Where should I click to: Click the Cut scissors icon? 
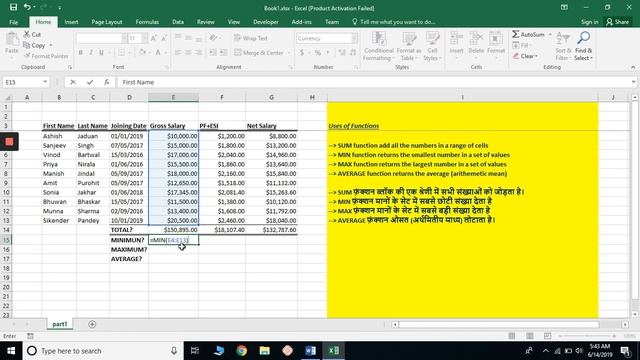click(27, 35)
